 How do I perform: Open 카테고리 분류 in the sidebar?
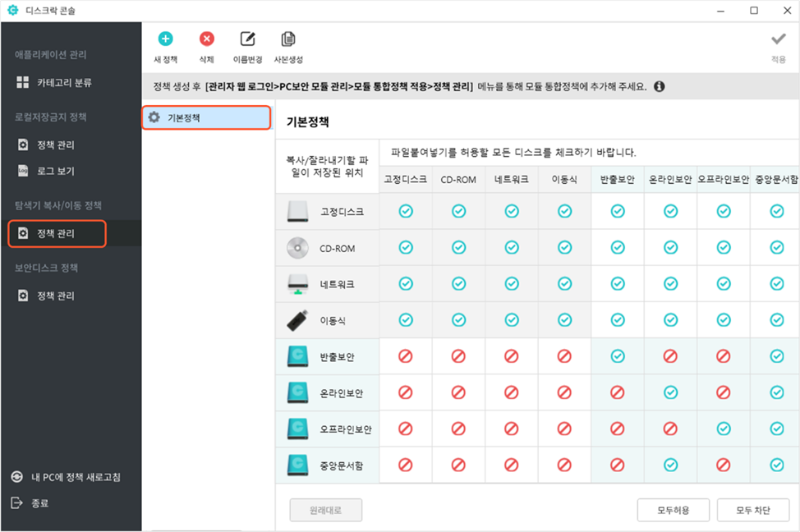(x=64, y=83)
